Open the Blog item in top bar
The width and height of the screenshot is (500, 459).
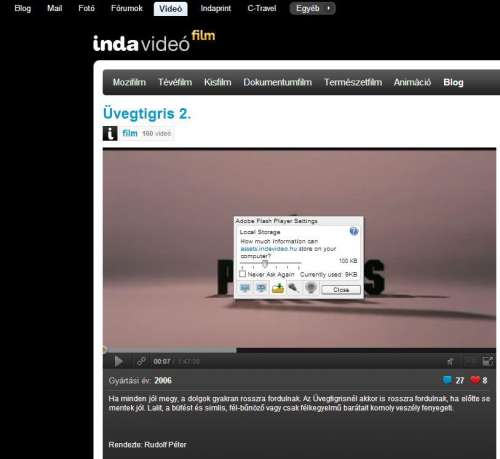click(x=23, y=8)
